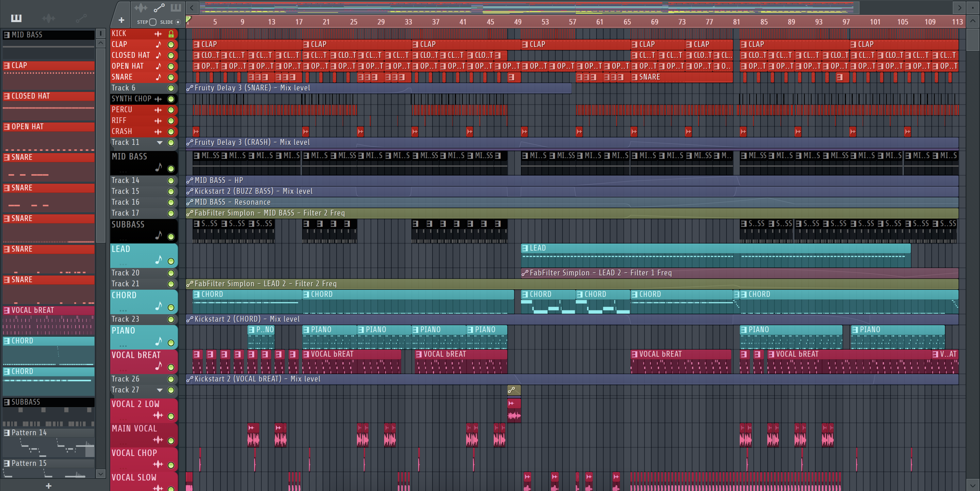Add a new pattern with bottom plus
The height and width of the screenshot is (491, 980).
coord(49,486)
